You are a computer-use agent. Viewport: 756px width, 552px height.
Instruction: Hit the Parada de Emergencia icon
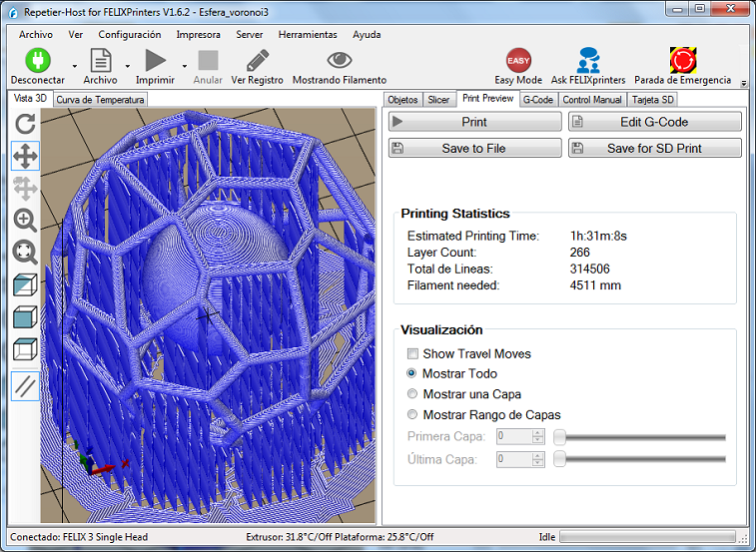point(683,60)
